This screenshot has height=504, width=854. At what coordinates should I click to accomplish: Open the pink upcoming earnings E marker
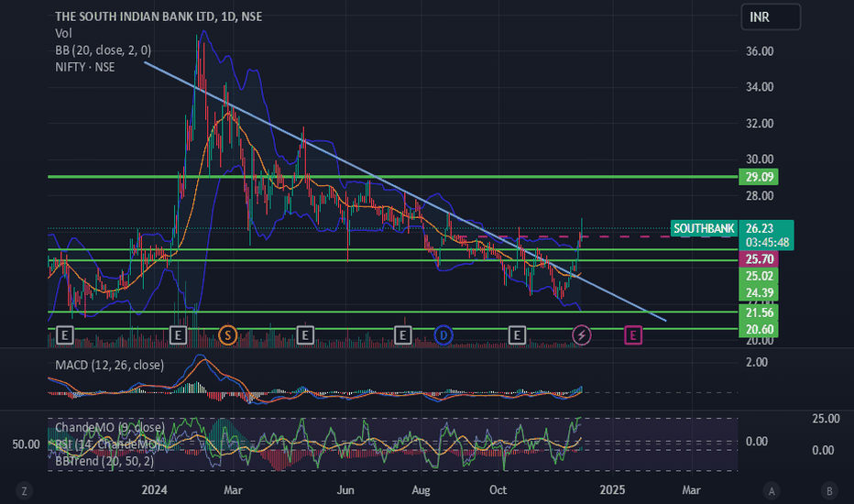[x=633, y=335]
